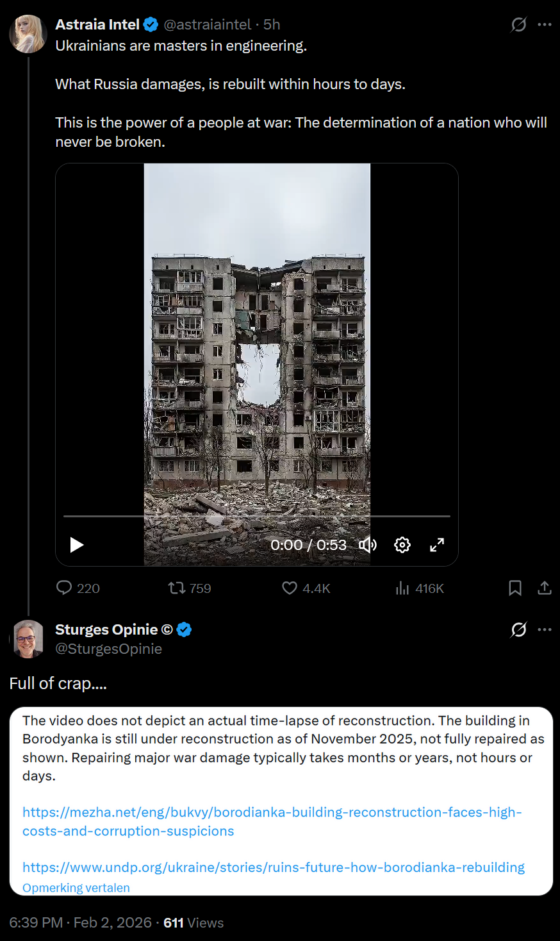
Task: Open the mezha.net Borodianka reconstruction link
Action: (272, 821)
